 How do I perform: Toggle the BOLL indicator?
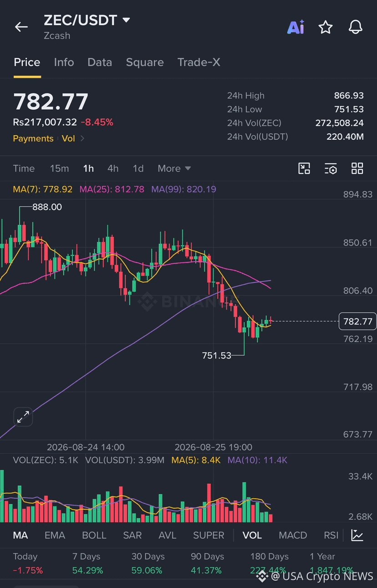tap(94, 535)
